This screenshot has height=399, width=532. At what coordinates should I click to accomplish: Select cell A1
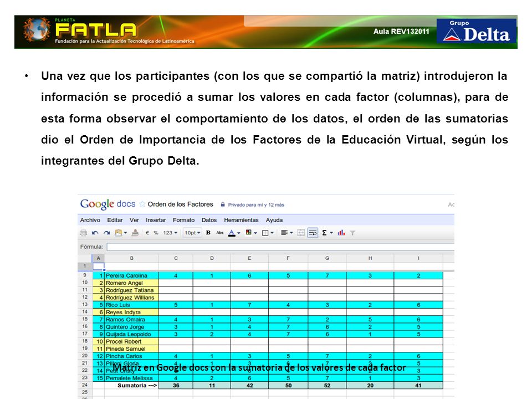[99, 267]
